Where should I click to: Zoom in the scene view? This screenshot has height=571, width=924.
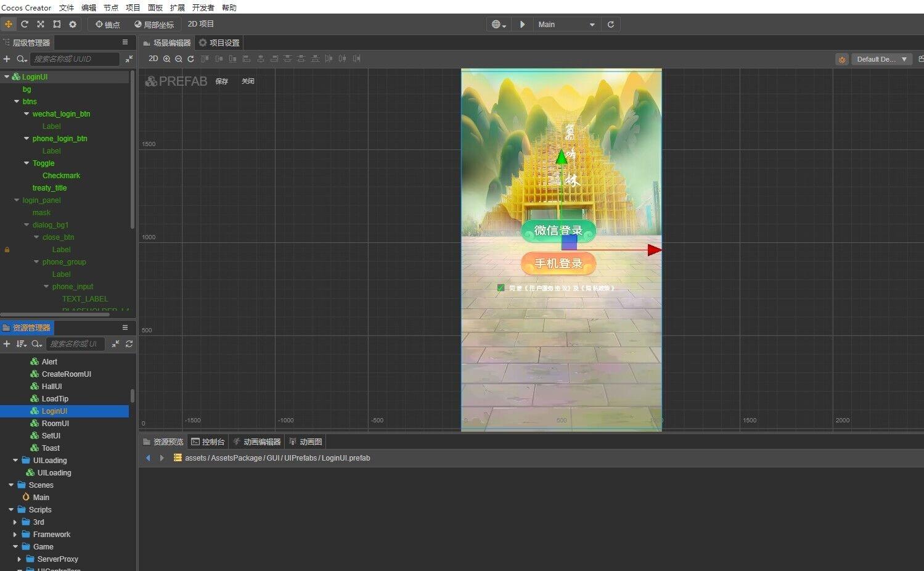pos(166,59)
